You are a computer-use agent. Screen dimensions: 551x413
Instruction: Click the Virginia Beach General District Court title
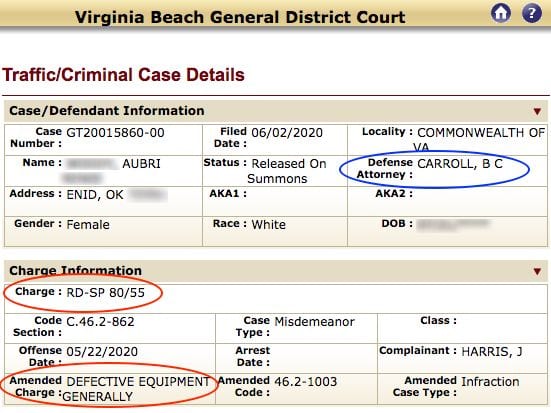pyautogui.click(x=240, y=17)
